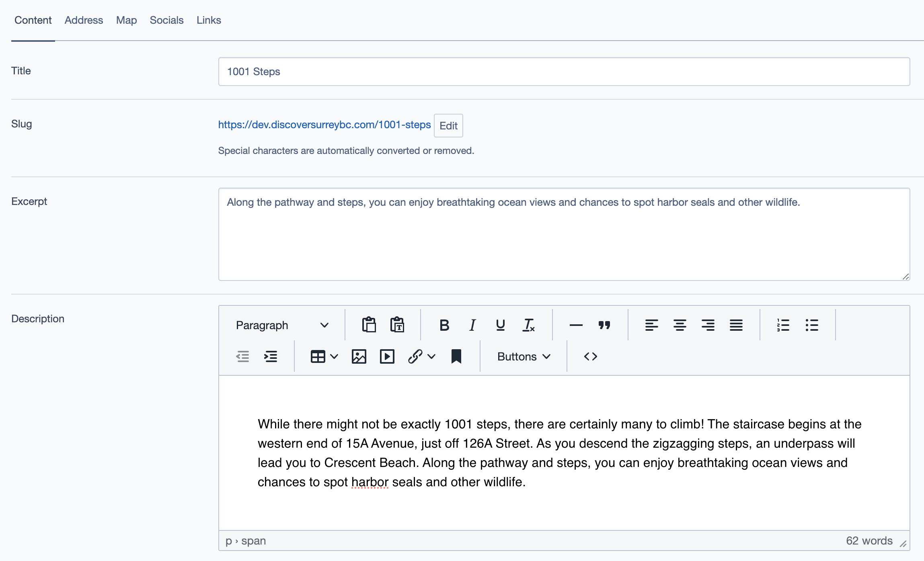Click the 'span' element path entry
Screen dimensions: 924x561
pyautogui.click(x=253, y=541)
